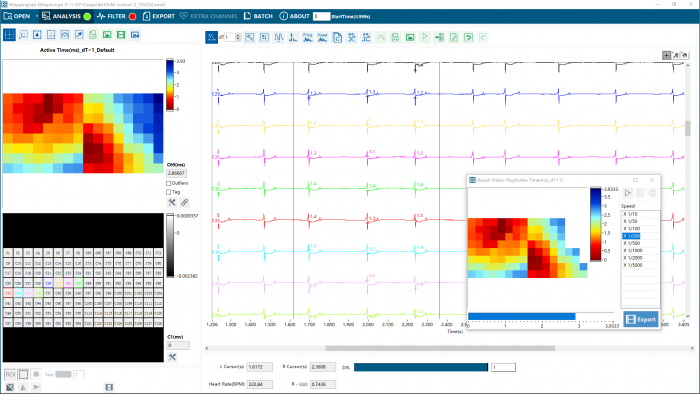Screen dimensions: 700x394
Task: Click the wrench icon below C1(mv) field
Action: [x=172, y=357]
